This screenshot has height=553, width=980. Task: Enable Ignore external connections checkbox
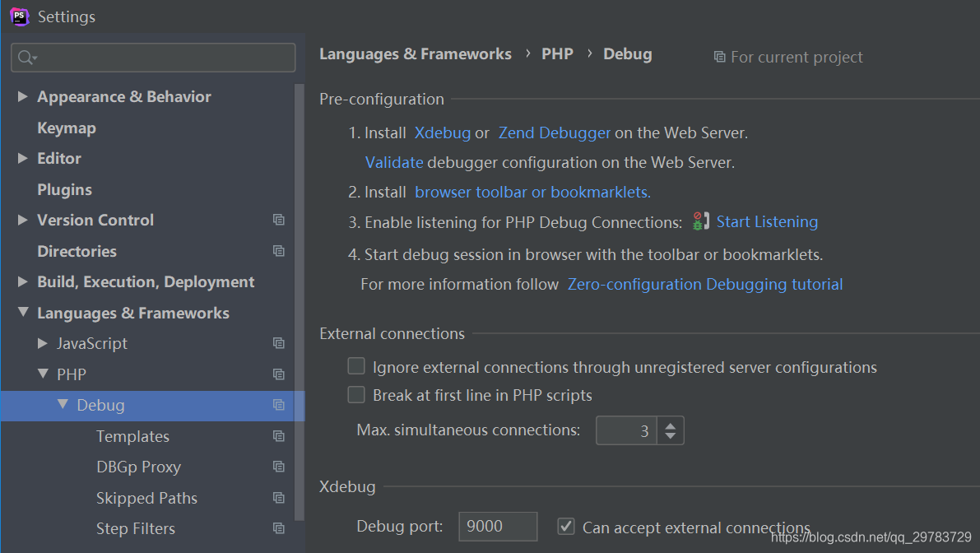(x=356, y=366)
